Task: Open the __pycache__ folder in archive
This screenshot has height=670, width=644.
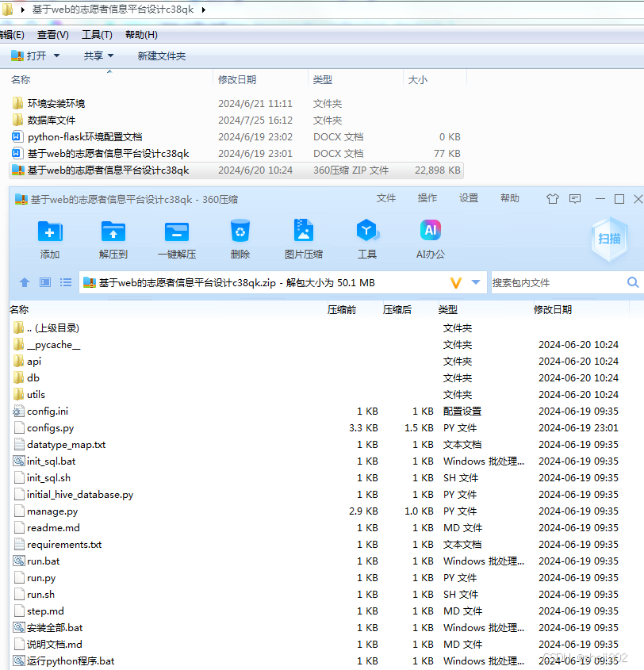Action: (x=51, y=344)
